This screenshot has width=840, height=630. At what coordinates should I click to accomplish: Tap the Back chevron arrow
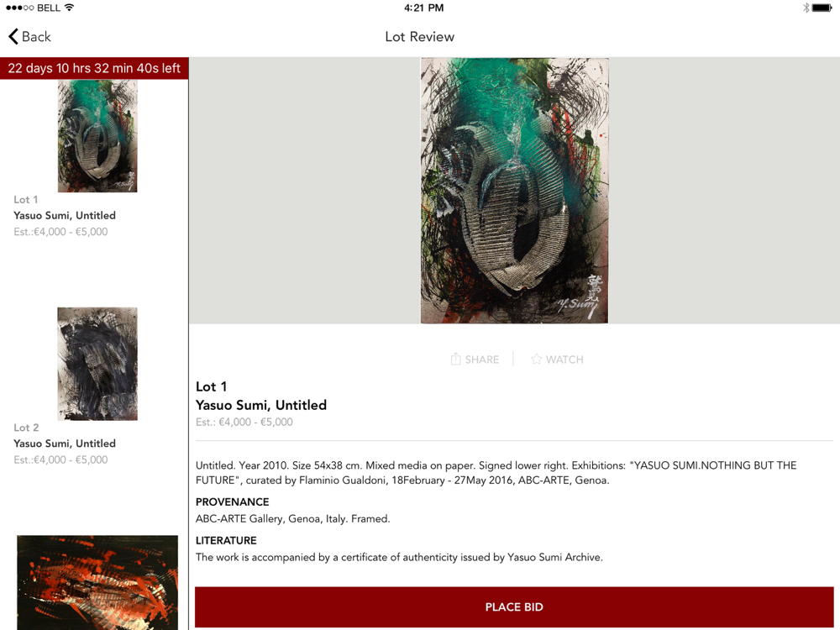coord(13,36)
